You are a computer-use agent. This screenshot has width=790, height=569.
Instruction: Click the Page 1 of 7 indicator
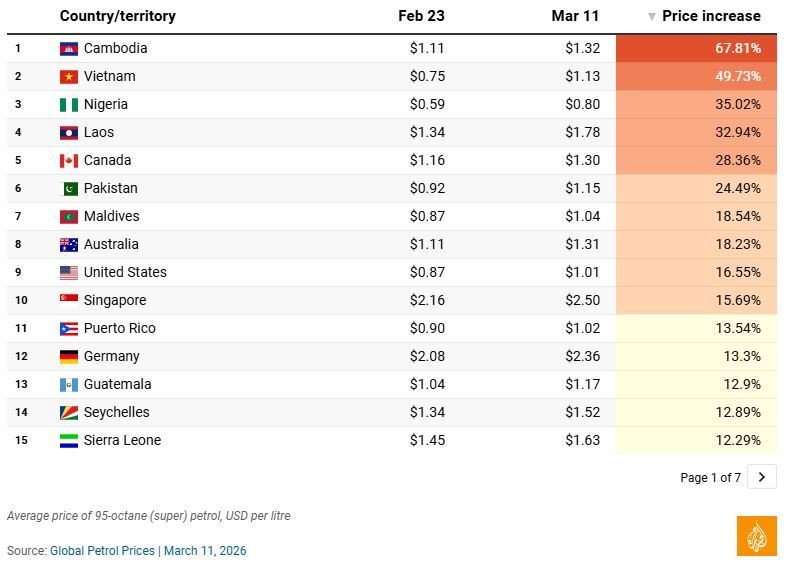710,478
